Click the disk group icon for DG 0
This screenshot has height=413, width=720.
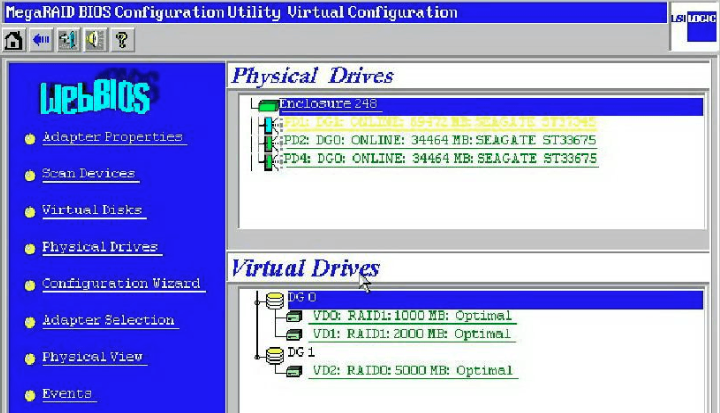point(275,300)
